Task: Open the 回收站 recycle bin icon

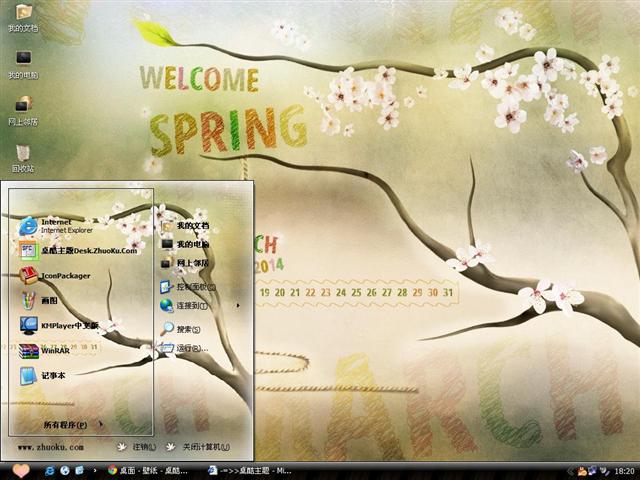Action: [23, 158]
